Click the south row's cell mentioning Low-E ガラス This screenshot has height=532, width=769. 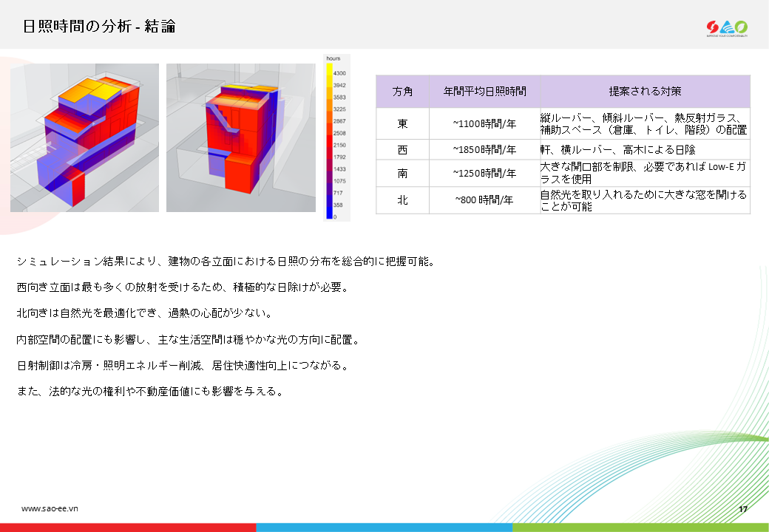click(645, 174)
